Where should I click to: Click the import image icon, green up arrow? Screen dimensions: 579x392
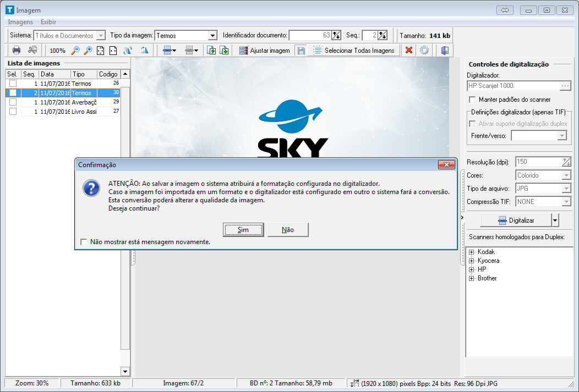(x=211, y=50)
